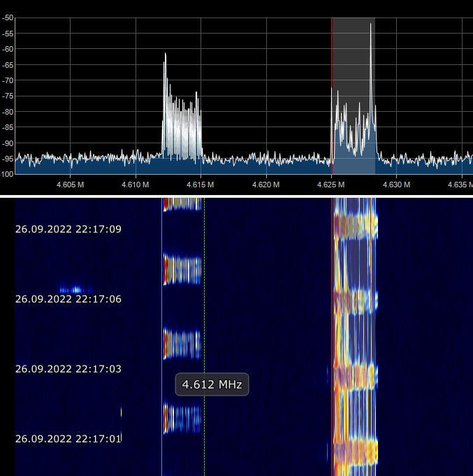Click the -75 dB scale label
The image size is (473, 476).
[x=8, y=96]
